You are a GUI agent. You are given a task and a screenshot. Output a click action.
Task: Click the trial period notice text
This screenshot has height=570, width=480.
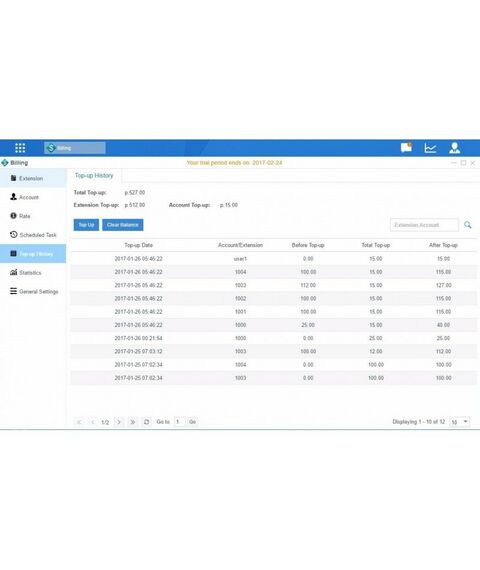coord(235,163)
